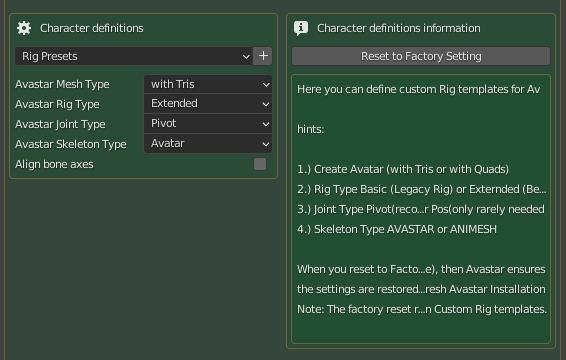Click hint '3.) Joint Type Pivot' line

point(421,209)
